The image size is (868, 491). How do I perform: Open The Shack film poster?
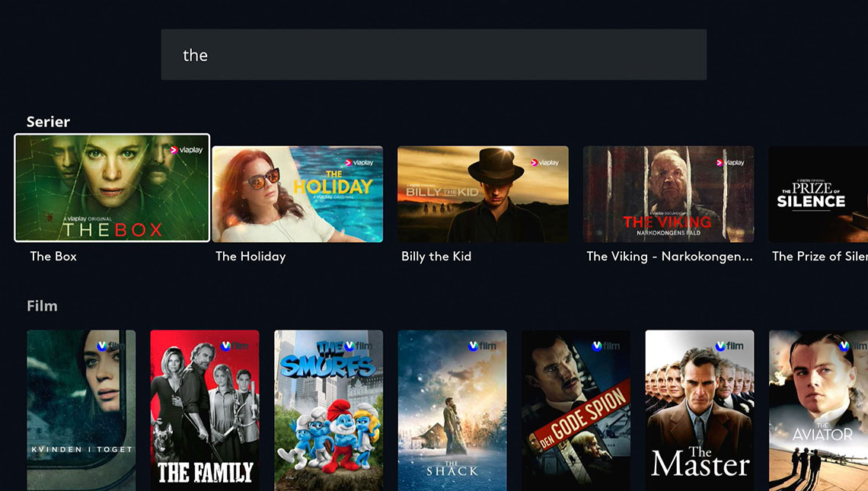tap(452, 410)
